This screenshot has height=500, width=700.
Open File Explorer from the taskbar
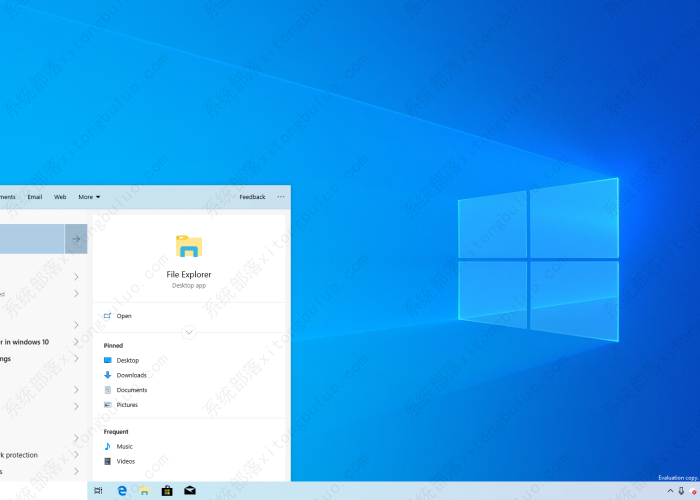(x=144, y=491)
